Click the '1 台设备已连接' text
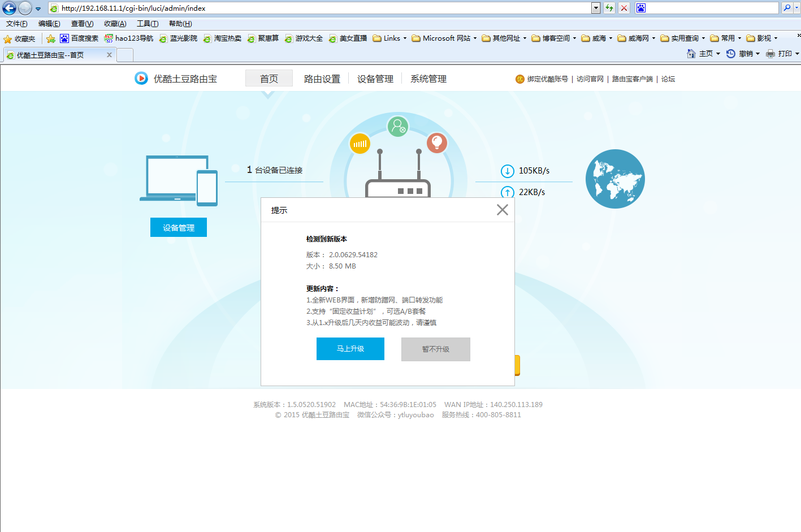The width and height of the screenshot is (801, 532). 275,170
